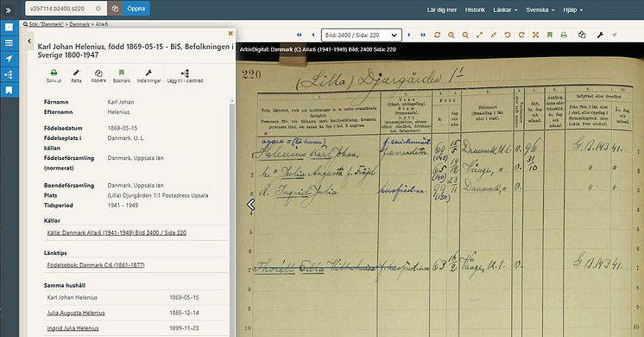Viewport: 644px width, 337px height.
Task: Jump to the first image double-arrow
Action: [299, 35]
